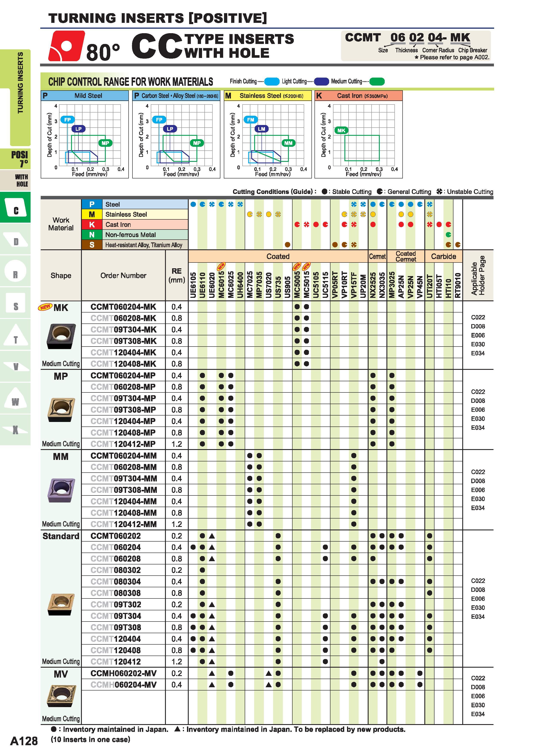Click the LP bubble in Carbon Steel chart
This screenshot has width=534, height=756.
170,129
